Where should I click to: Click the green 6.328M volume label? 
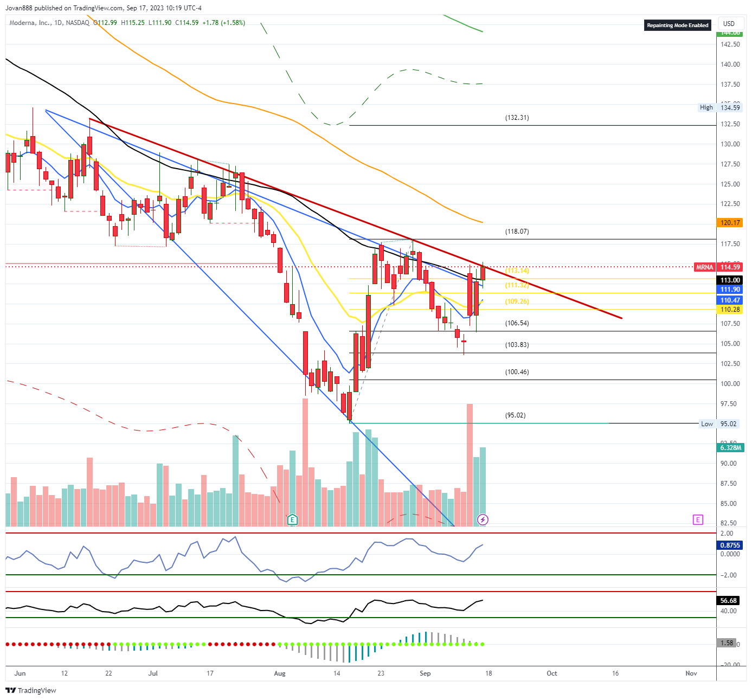click(x=730, y=447)
